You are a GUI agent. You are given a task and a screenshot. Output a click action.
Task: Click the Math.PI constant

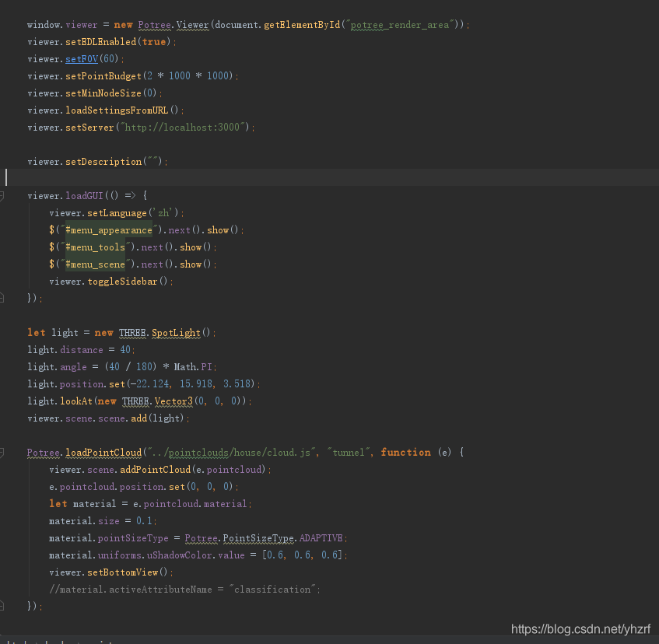193,367
